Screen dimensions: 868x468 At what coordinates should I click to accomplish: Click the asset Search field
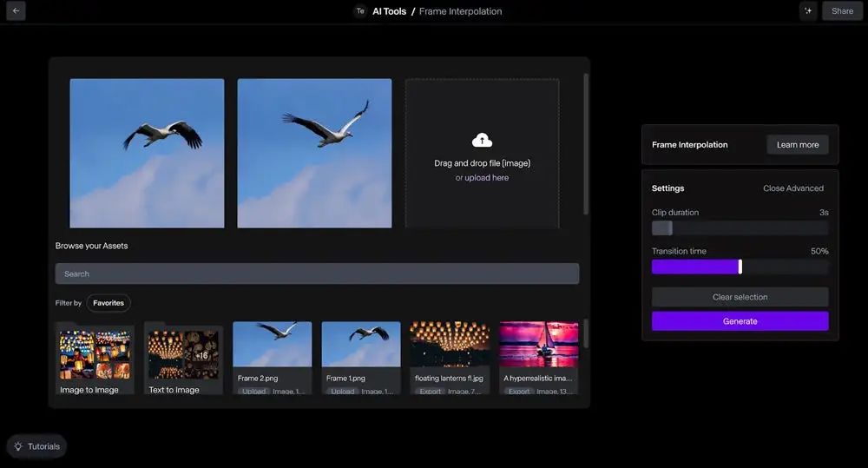click(317, 274)
